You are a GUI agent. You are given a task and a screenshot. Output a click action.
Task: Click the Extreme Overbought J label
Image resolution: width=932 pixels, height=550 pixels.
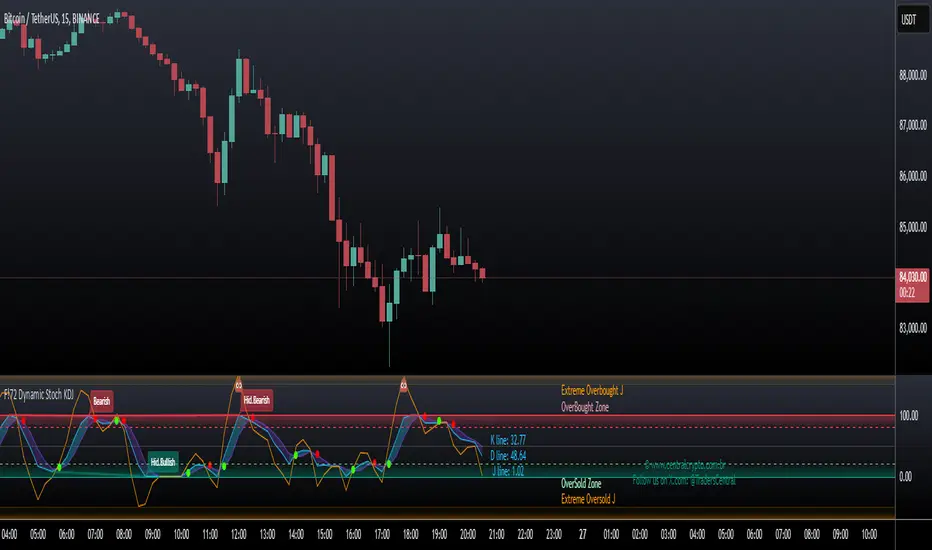click(593, 394)
